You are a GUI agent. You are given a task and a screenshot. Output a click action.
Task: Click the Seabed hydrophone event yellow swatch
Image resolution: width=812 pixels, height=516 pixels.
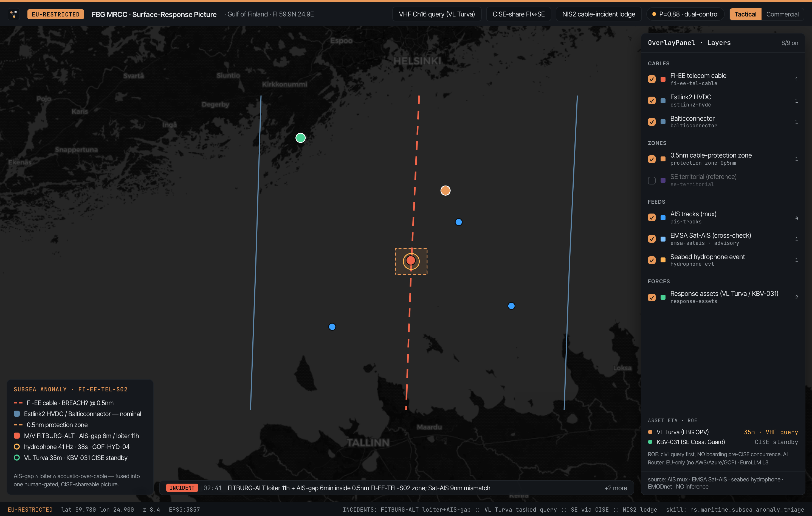point(663,260)
